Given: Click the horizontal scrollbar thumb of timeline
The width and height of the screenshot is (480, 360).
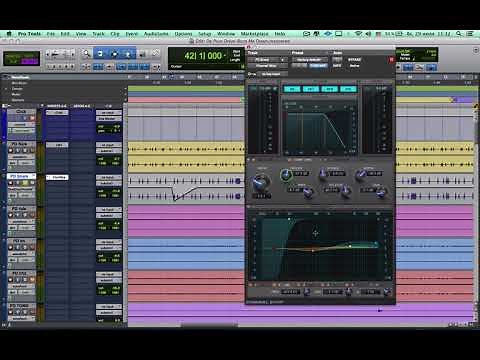Looking at the screenshot, I should pyautogui.click(x=209, y=325).
